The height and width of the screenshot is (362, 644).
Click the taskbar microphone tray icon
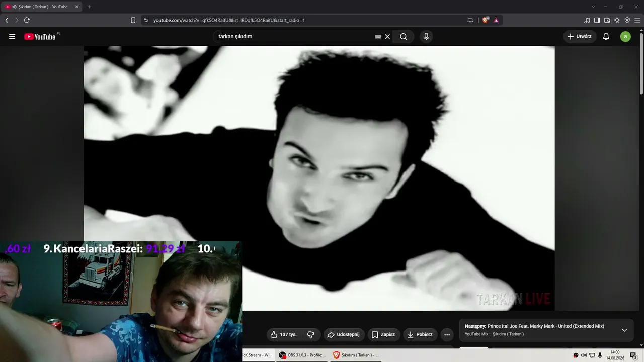(600, 355)
